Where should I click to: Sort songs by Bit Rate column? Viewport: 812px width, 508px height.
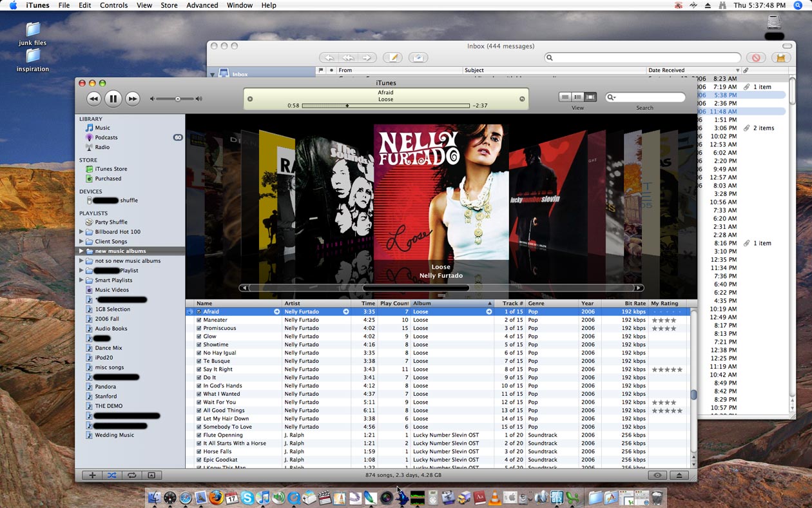pos(624,304)
